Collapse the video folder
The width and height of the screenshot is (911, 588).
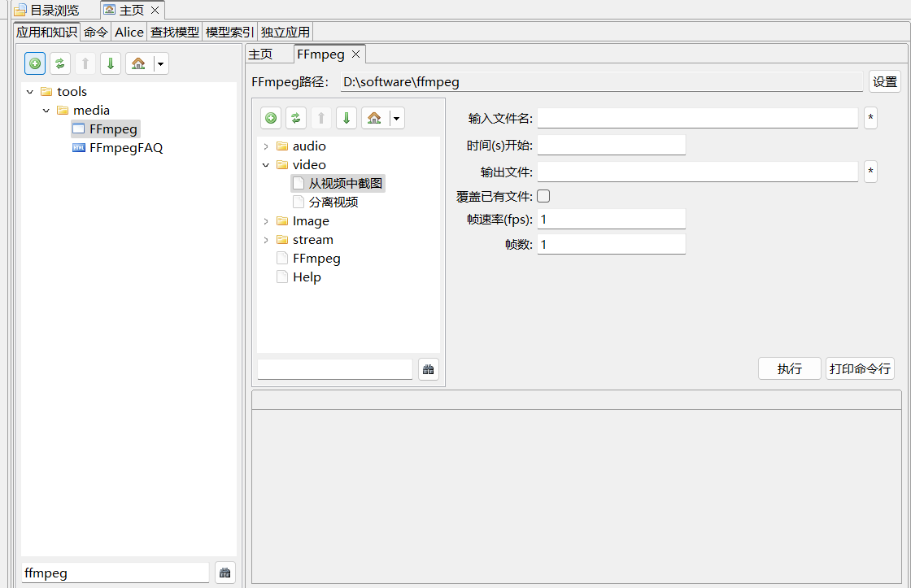pos(266,165)
